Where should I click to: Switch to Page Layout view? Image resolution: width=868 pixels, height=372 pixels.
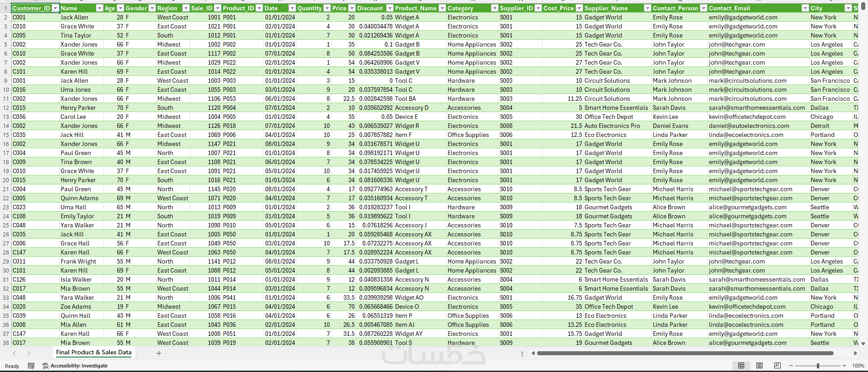point(759,365)
